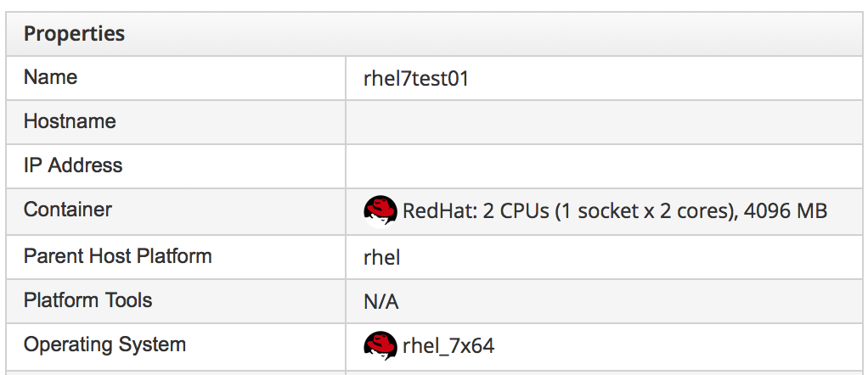The width and height of the screenshot is (868, 375).
Task: Select the Container row label
Action: (68, 210)
